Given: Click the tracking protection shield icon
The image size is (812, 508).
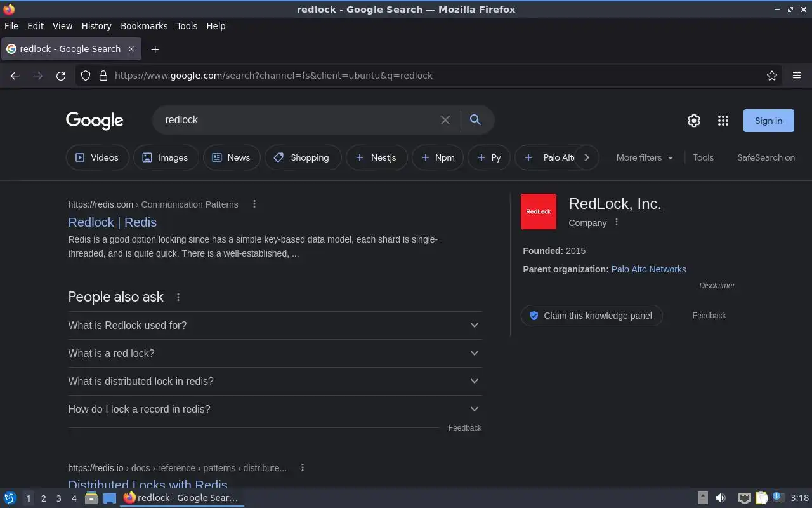Looking at the screenshot, I should click(x=86, y=76).
